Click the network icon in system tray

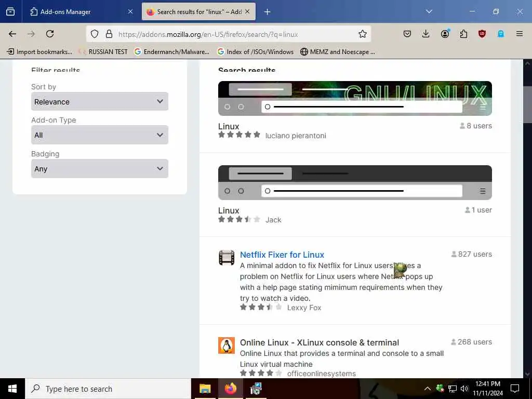453,389
